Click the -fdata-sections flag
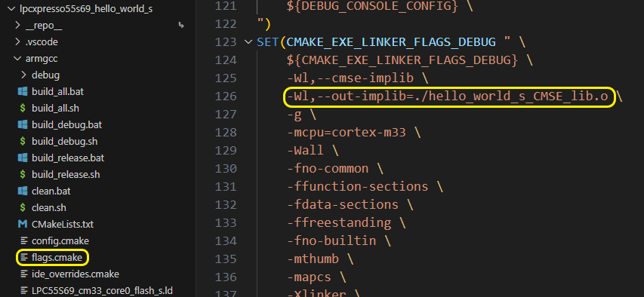Viewport: 644px width, 297px height. pyautogui.click(x=343, y=205)
